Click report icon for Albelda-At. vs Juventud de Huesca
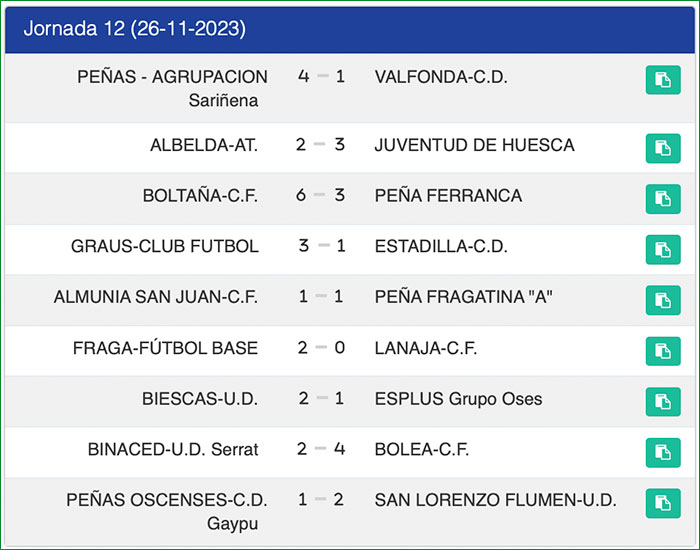 tap(663, 148)
